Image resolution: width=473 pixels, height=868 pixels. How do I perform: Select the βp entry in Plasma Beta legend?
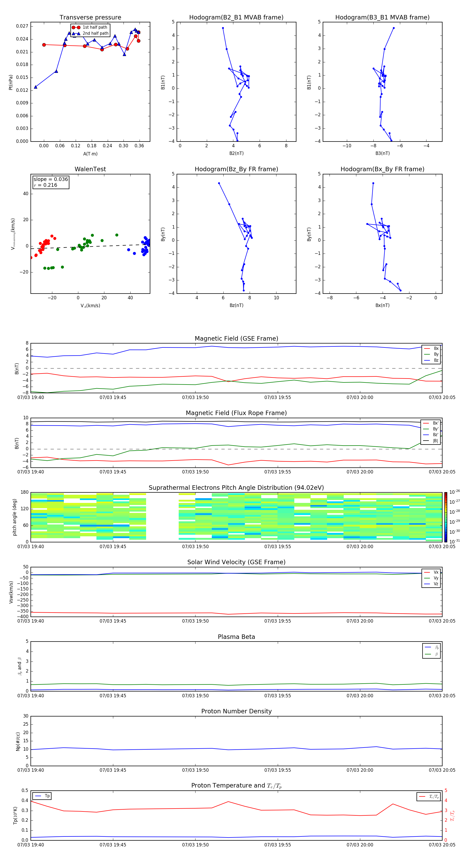(x=431, y=647)
